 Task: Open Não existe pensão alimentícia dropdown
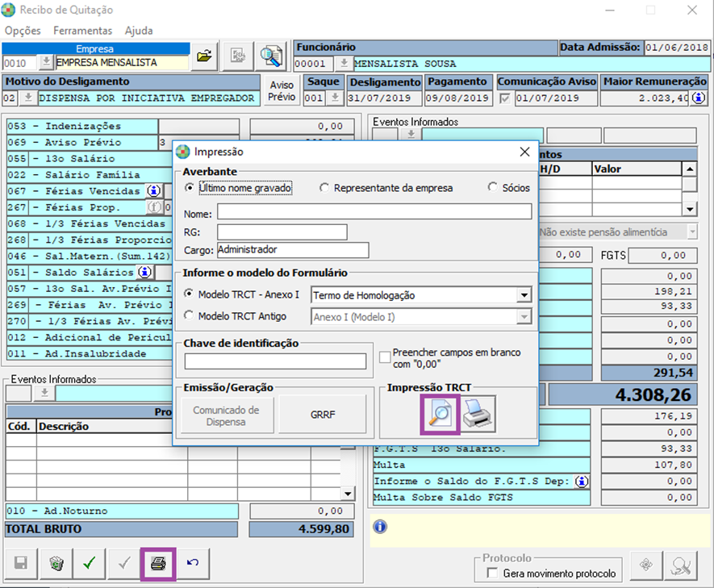(692, 231)
